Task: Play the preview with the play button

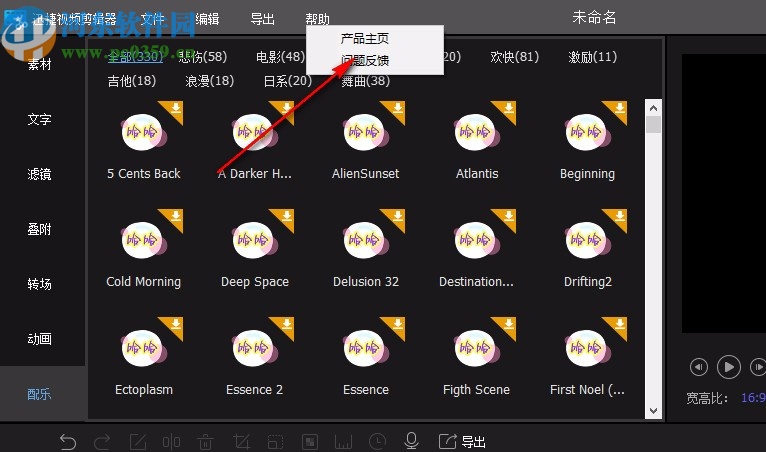Action: pyautogui.click(x=728, y=367)
